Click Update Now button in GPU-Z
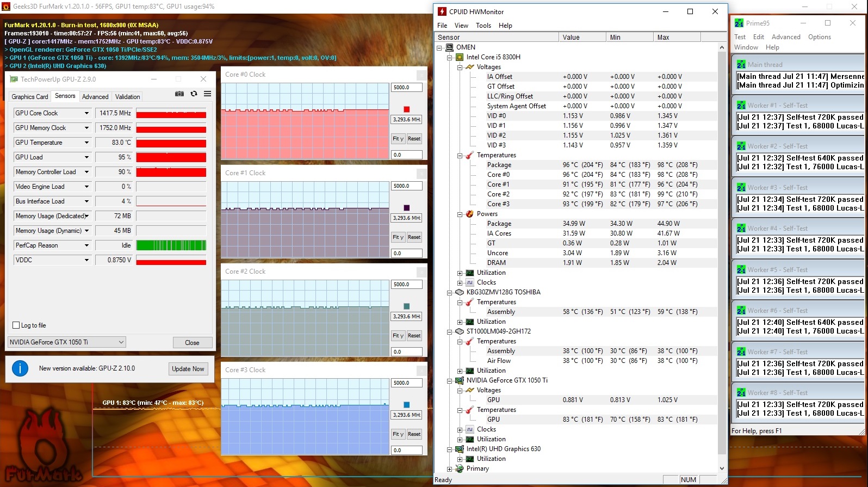This screenshot has height=487, width=868. (x=188, y=369)
